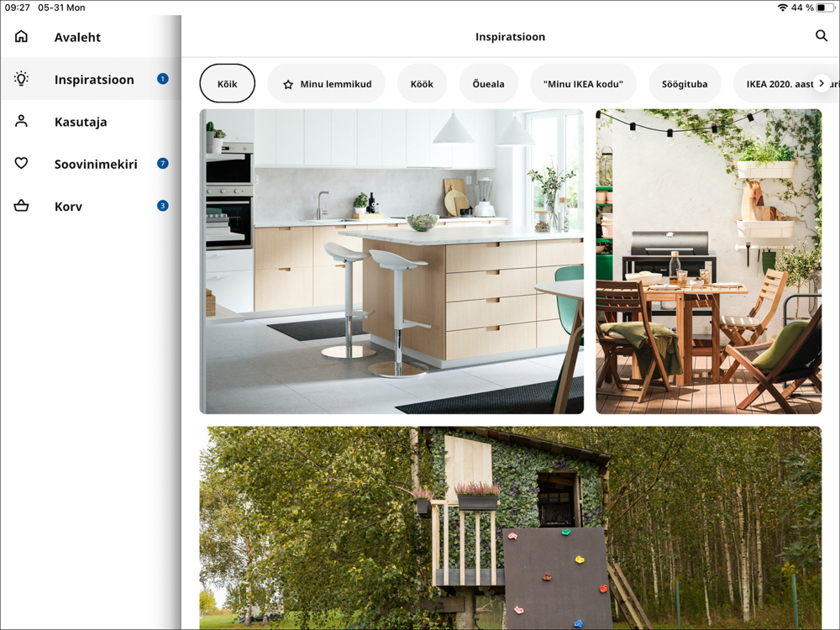Click the Kasutaja person icon
840x630 pixels.
[22, 122]
